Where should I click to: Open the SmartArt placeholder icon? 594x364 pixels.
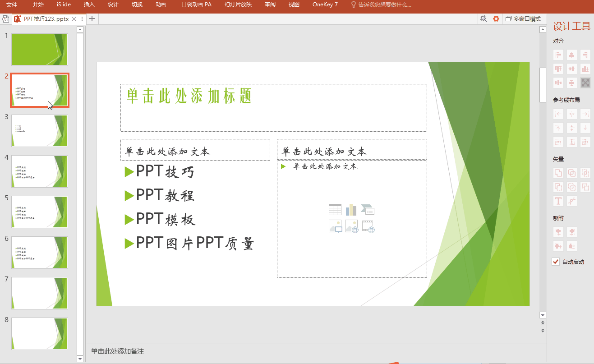pos(368,209)
